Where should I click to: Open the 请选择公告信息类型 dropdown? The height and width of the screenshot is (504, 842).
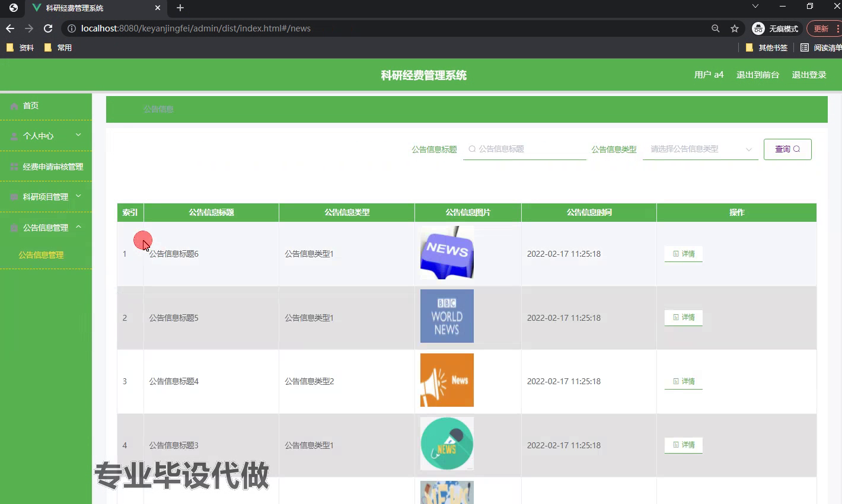coord(700,149)
